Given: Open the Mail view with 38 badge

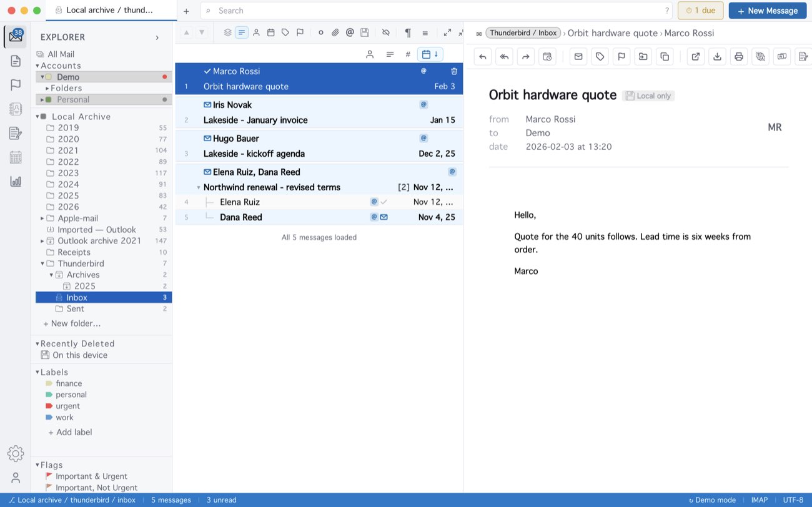Looking at the screenshot, I should click(x=16, y=37).
